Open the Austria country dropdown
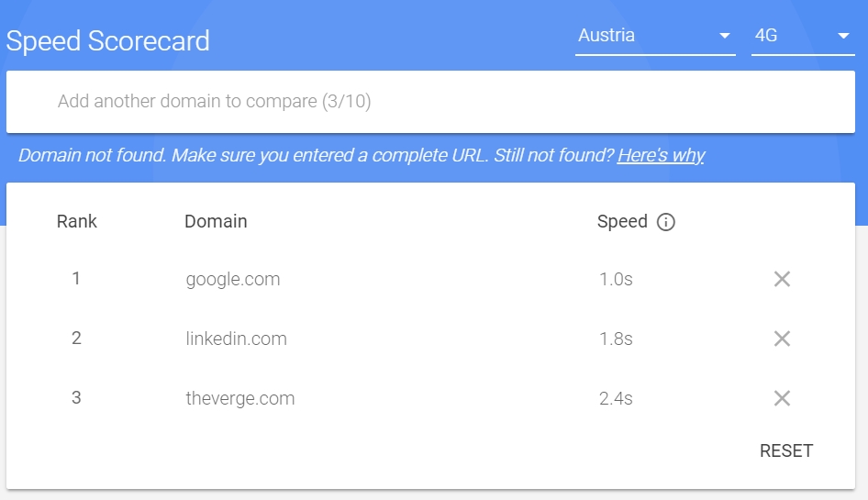 click(654, 36)
